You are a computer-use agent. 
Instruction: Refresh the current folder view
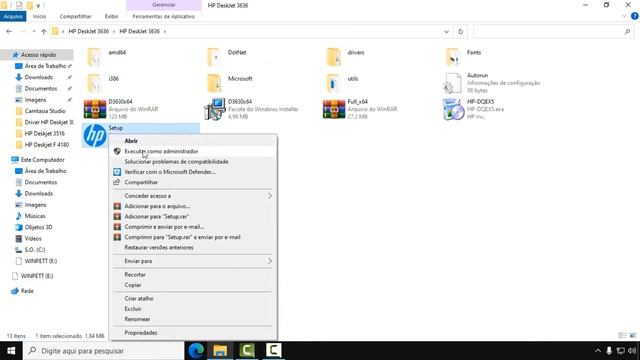click(460, 31)
